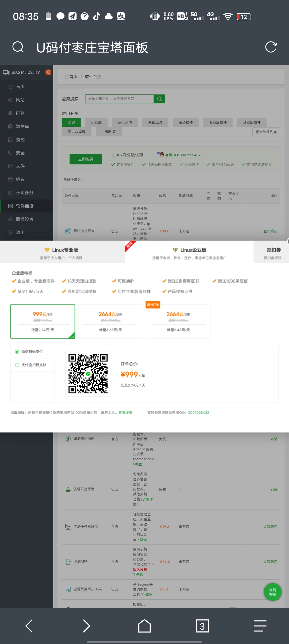Reload the page with refresh icon
The width and height of the screenshot is (289, 644).
point(271,47)
